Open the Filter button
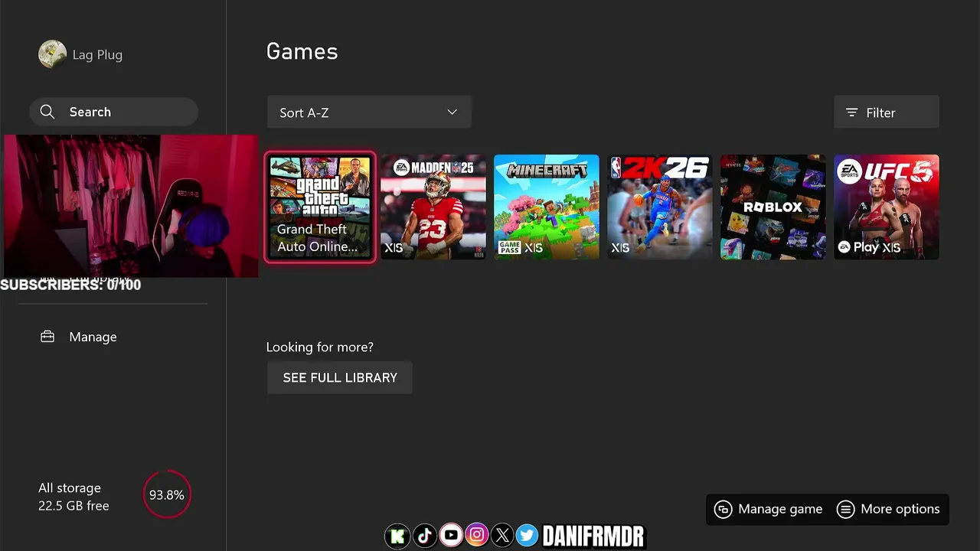This screenshot has height=551, width=980. 886,112
